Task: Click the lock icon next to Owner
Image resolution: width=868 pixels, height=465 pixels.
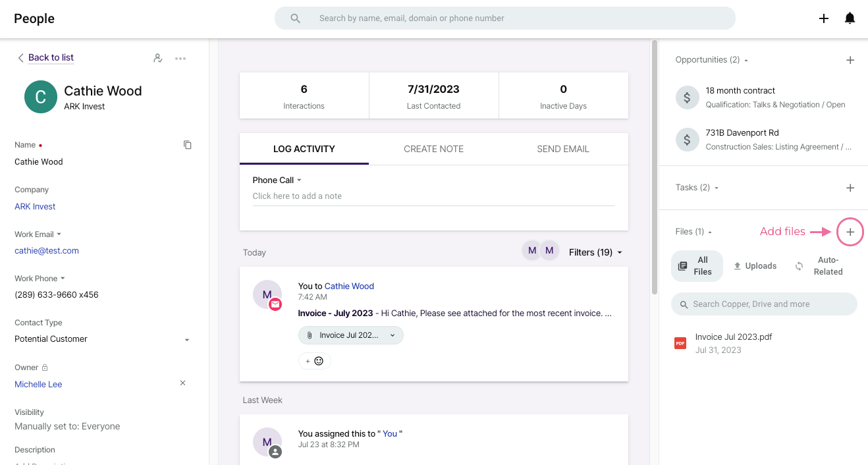Action: [45, 368]
